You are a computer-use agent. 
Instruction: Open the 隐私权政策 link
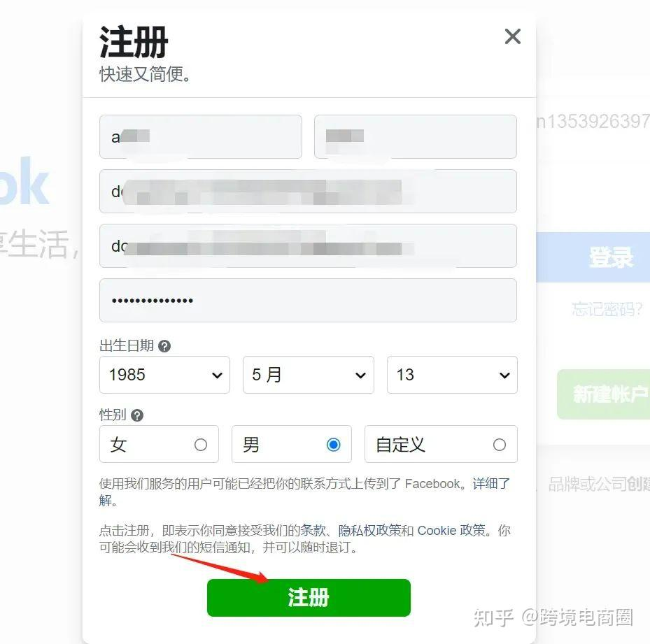[369, 531]
